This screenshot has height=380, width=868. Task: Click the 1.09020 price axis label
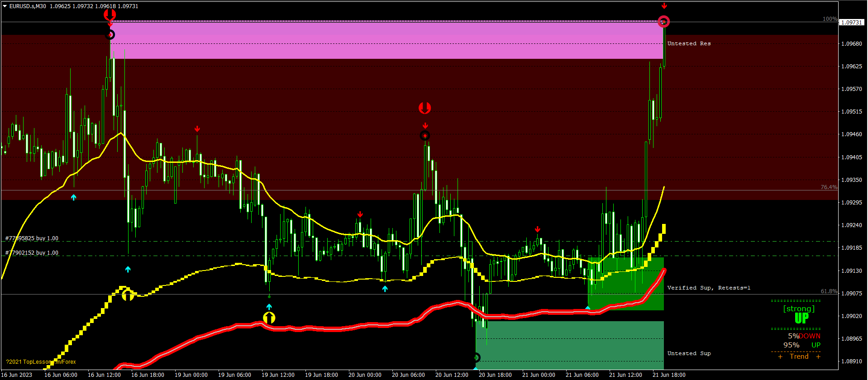852,316
